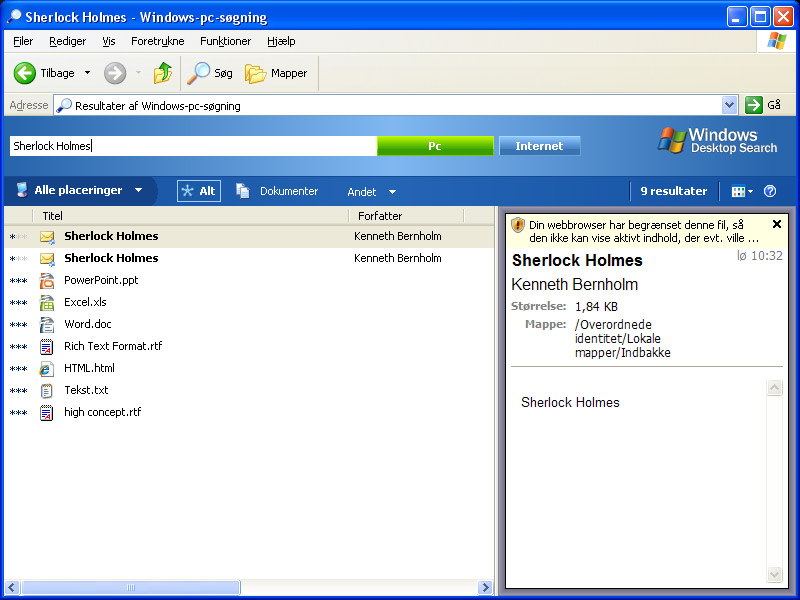Click the 9 resultater count label
The height and width of the screenshot is (600, 800).
click(x=673, y=191)
